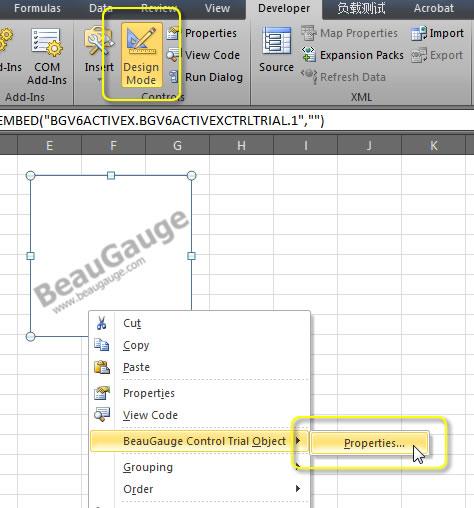Image resolution: width=474 pixels, height=508 pixels.
Task: Open the 负载测试 tab
Action: tap(361, 8)
